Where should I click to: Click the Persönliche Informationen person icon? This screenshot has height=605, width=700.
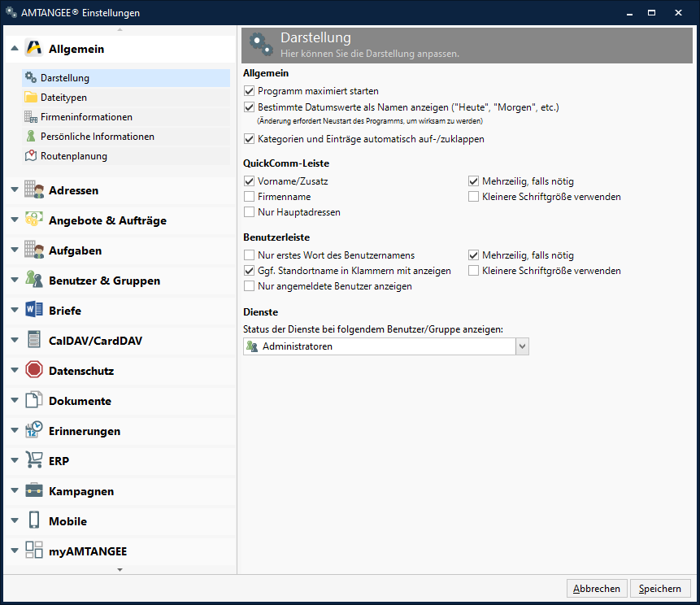pos(31,136)
